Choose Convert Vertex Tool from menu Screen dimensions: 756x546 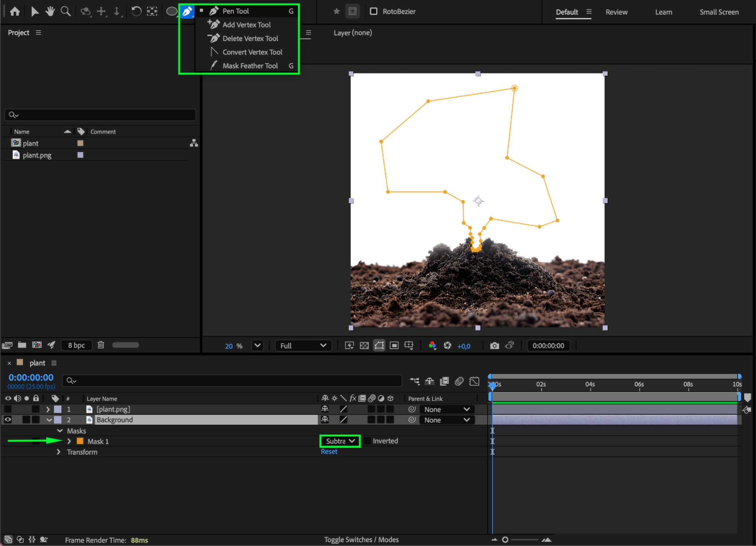[252, 52]
